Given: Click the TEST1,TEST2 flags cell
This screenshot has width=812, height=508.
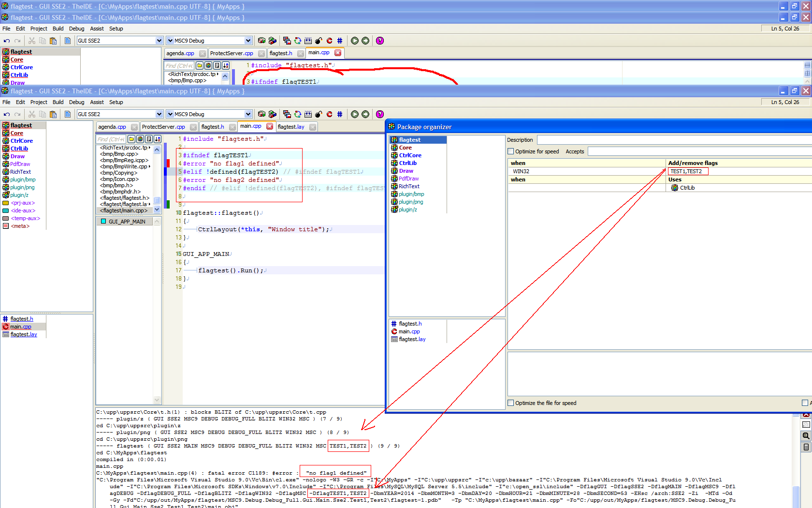Looking at the screenshot, I should tap(688, 171).
